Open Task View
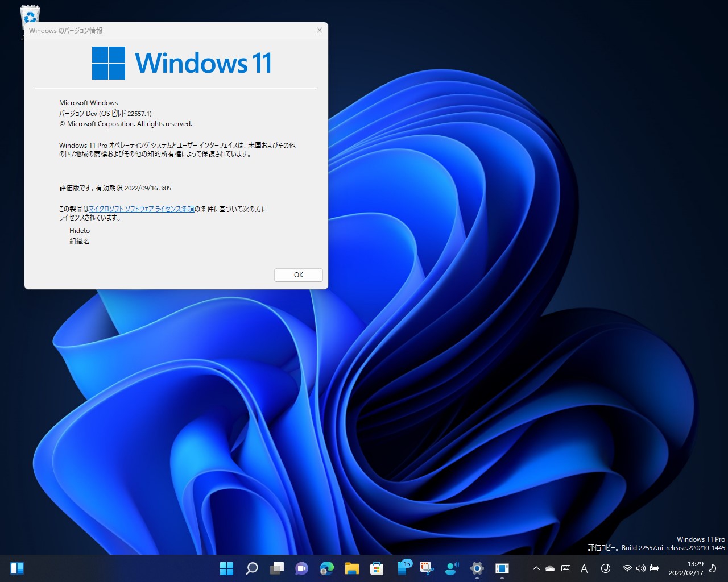728x582 pixels. coord(276,568)
